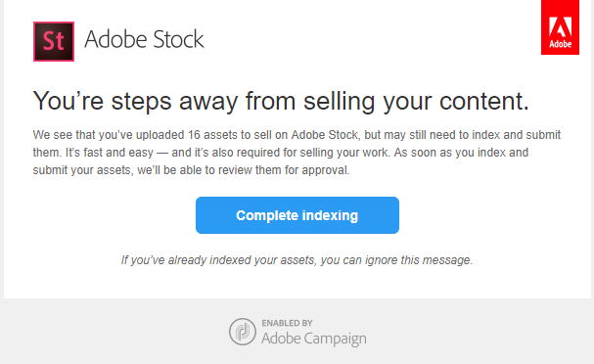Click 'It's fast and easy' sentence

tap(109, 153)
